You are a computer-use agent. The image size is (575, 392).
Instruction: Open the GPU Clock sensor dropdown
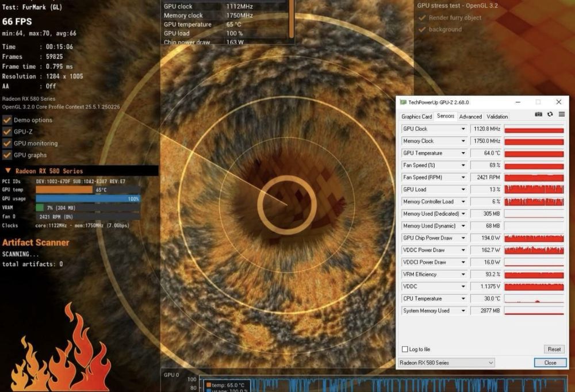pyautogui.click(x=463, y=129)
